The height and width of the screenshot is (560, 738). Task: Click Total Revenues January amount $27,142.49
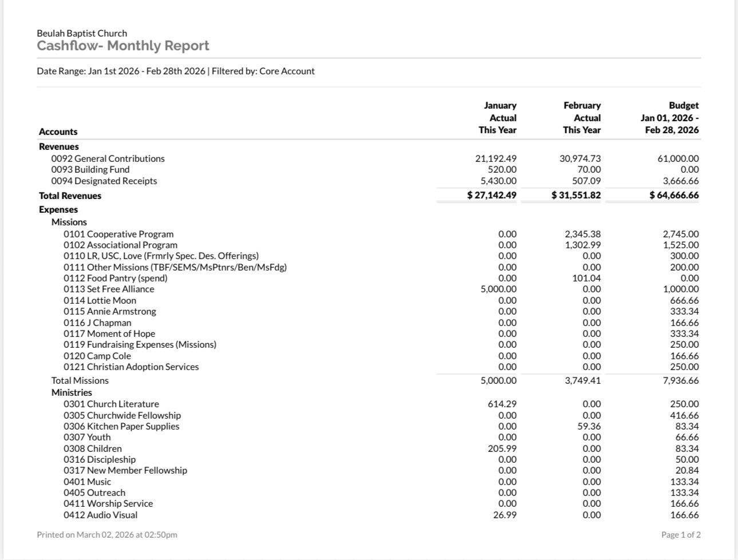tap(492, 195)
